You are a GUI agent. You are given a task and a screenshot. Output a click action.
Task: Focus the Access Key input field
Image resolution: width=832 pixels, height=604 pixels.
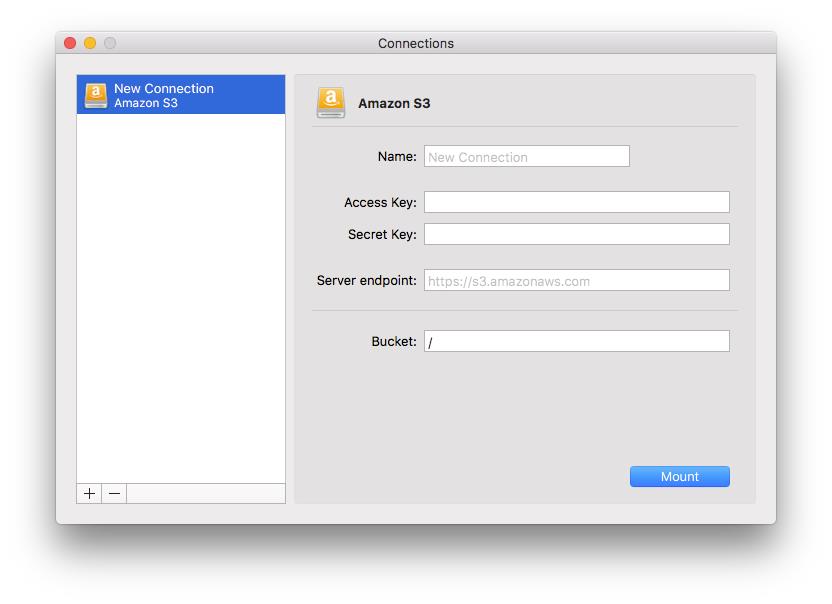point(576,202)
